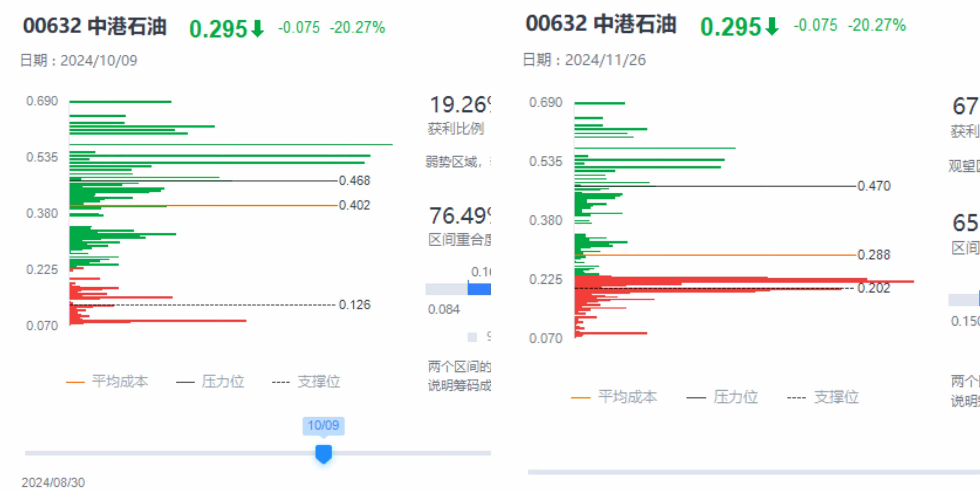Click the blue slider handle under 10/09
Image resolution: width=980 pixels, height=490 pixels.
click(x=323, y=454)
